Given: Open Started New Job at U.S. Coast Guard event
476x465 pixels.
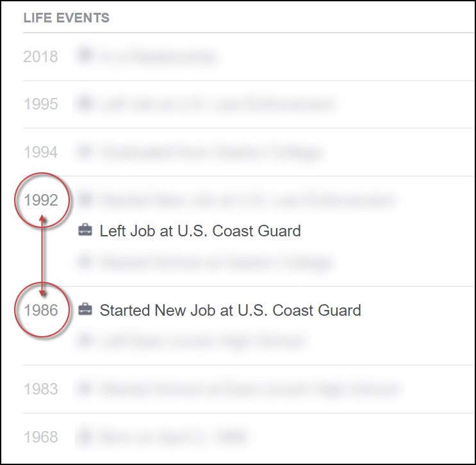Looking at the screenshot, I should 230,311.
